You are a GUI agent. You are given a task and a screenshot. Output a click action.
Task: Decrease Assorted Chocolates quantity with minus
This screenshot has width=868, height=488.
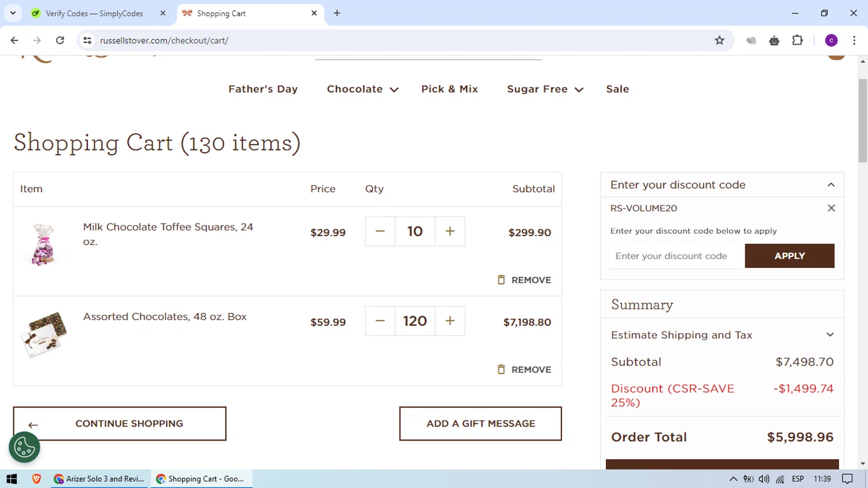click(x=380, y=321)
